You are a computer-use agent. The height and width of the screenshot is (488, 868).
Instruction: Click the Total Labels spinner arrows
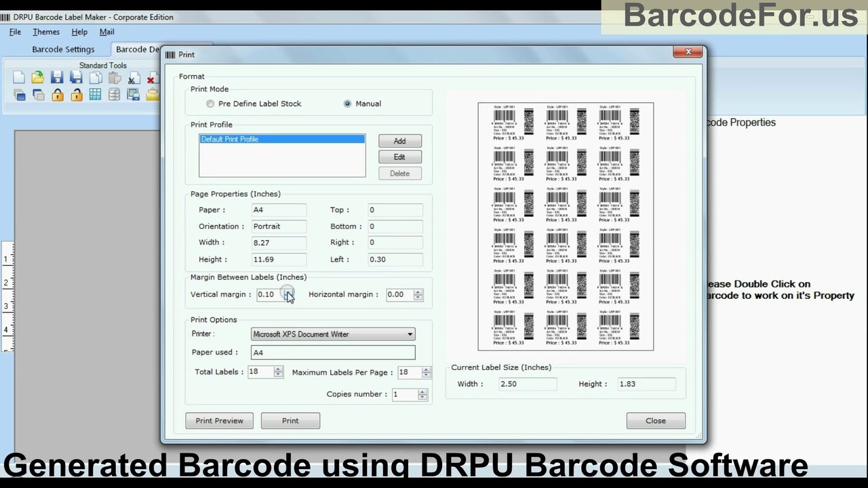tap(278, 372)
